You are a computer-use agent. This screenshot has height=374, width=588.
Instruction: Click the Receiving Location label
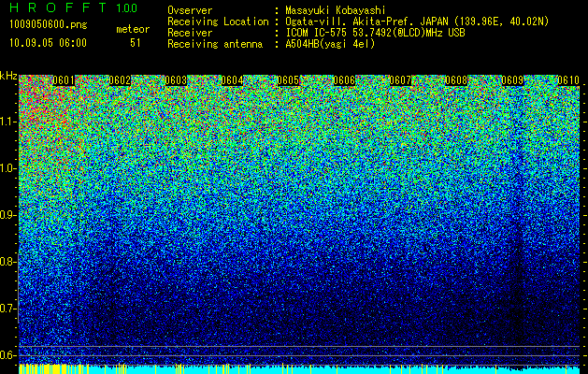pos(218,22)
